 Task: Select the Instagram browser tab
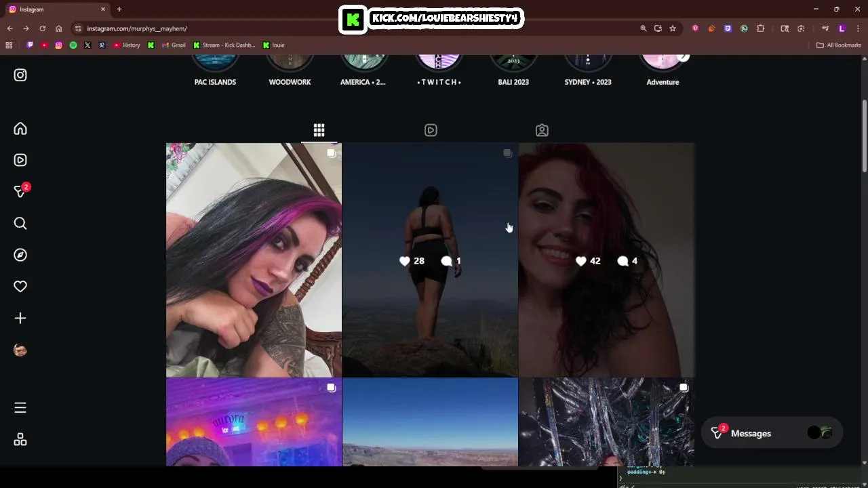point(57,9)
